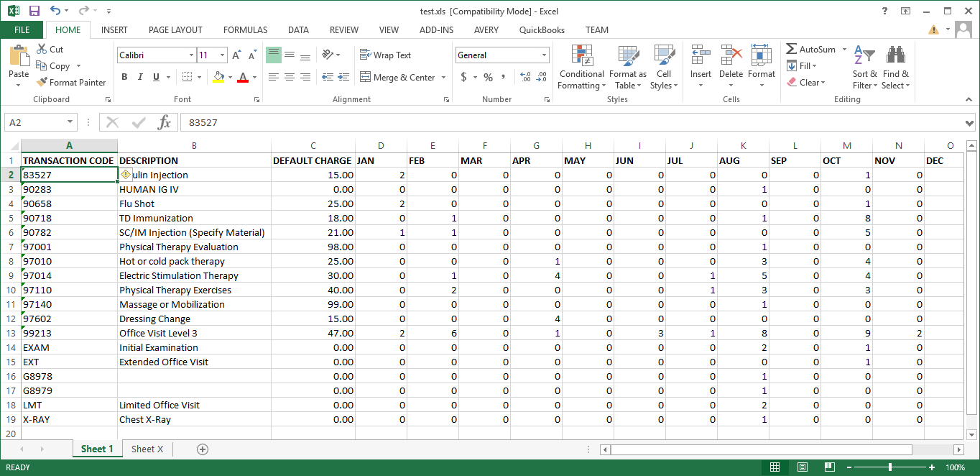Click the AutoSum button
The height and width of the screenshot is (476, 980).
click(811, 50)
